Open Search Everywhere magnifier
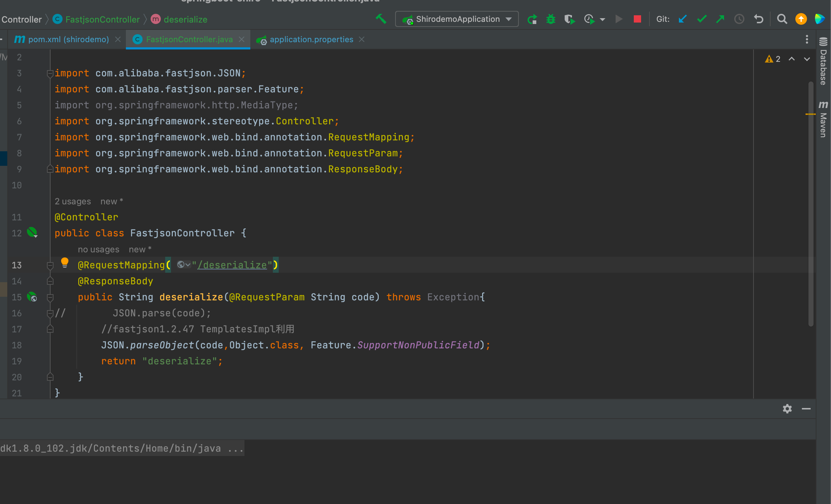Screen dimensions: 831x504 [x=782, y=19]
